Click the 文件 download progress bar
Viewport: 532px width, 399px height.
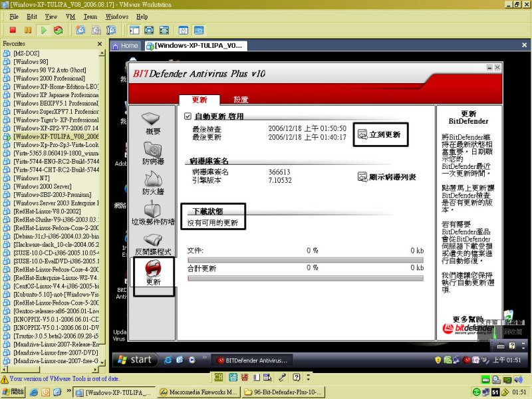coord(305,260)
